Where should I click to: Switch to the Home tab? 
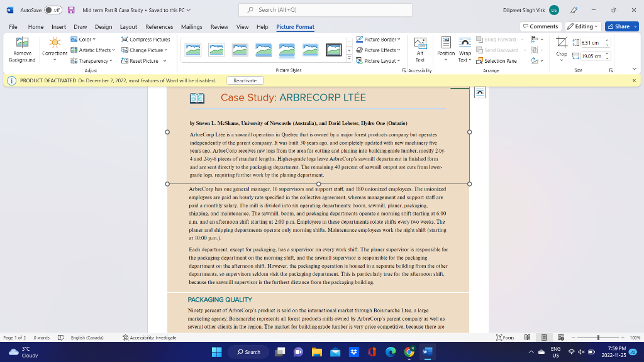[x=36, y=26]
